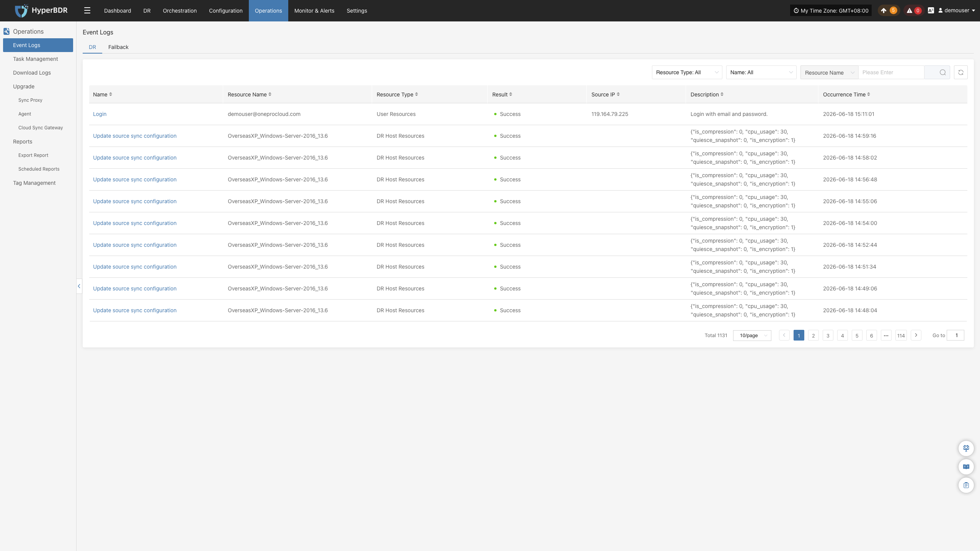
Task: Focus the Please Enter search field
Action: [x=891, y=72]
